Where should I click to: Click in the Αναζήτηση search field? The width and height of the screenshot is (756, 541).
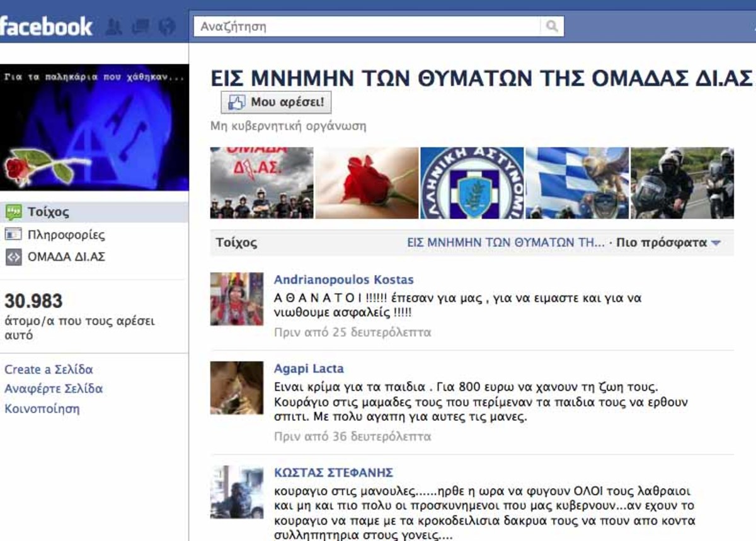367,26
